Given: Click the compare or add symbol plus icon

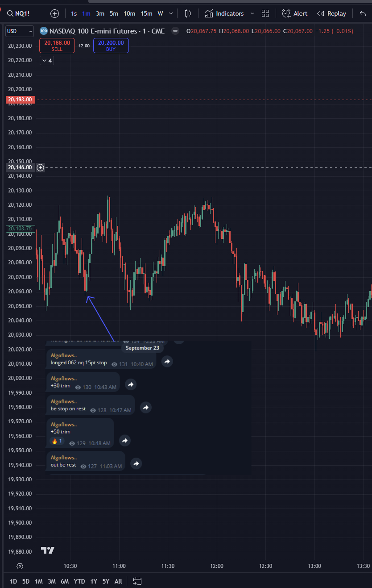Looking at the screenshot, I should (54, 13).
